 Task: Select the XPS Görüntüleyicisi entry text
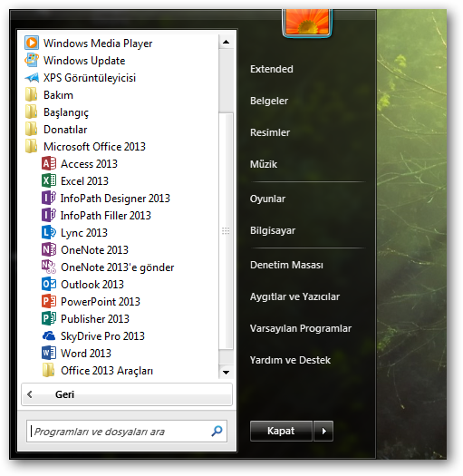coord(90,78)
